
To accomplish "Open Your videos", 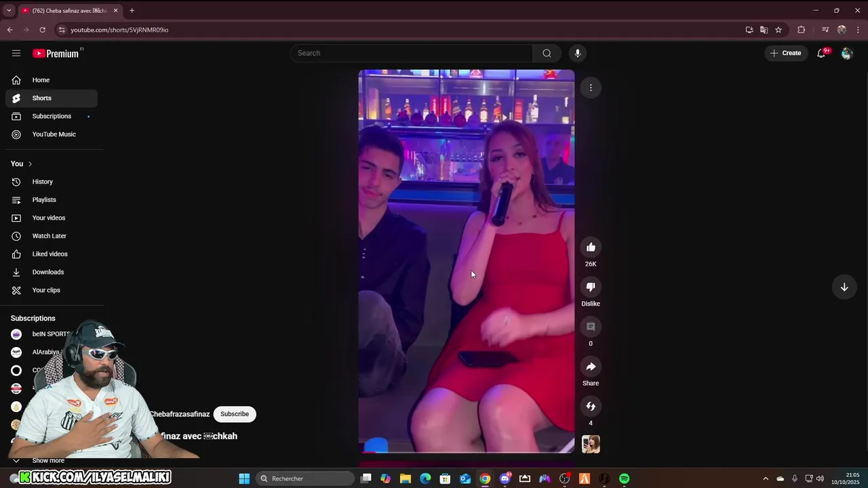I will pos(52,218).
